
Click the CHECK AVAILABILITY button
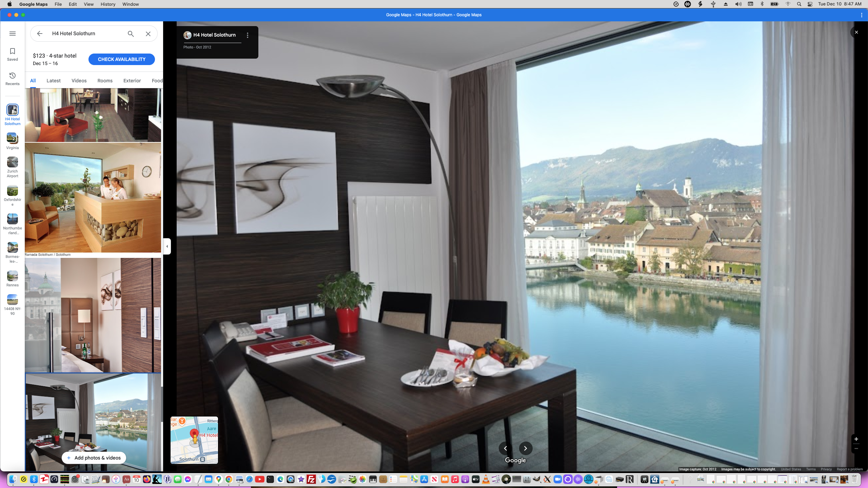(121, 59)
